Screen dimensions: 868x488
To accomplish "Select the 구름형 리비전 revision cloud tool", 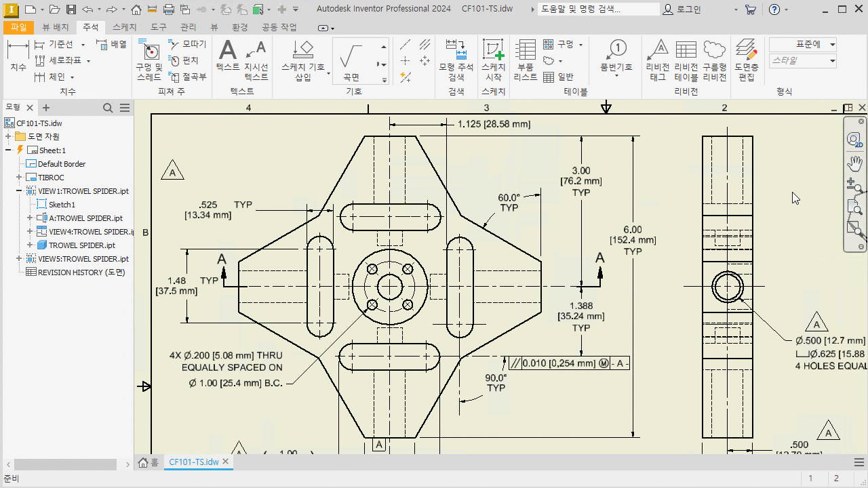I will tap(715, 60).
